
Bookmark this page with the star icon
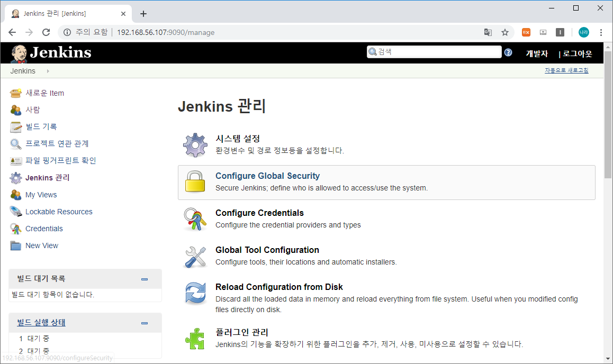505,32
